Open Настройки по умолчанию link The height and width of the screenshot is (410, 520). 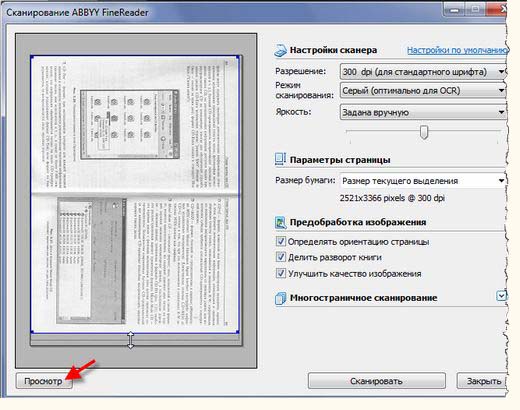pyautogui.click(x=457, y=50)
